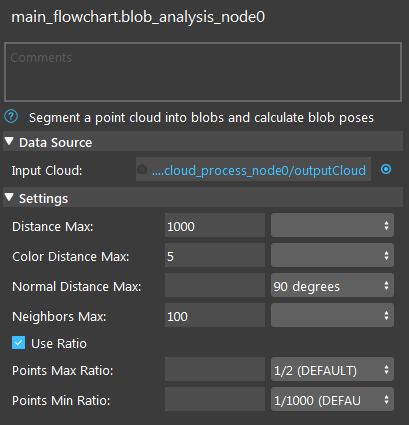Collapse the Settings section triangle
This screenshot has height=425, width=409.
9,198
